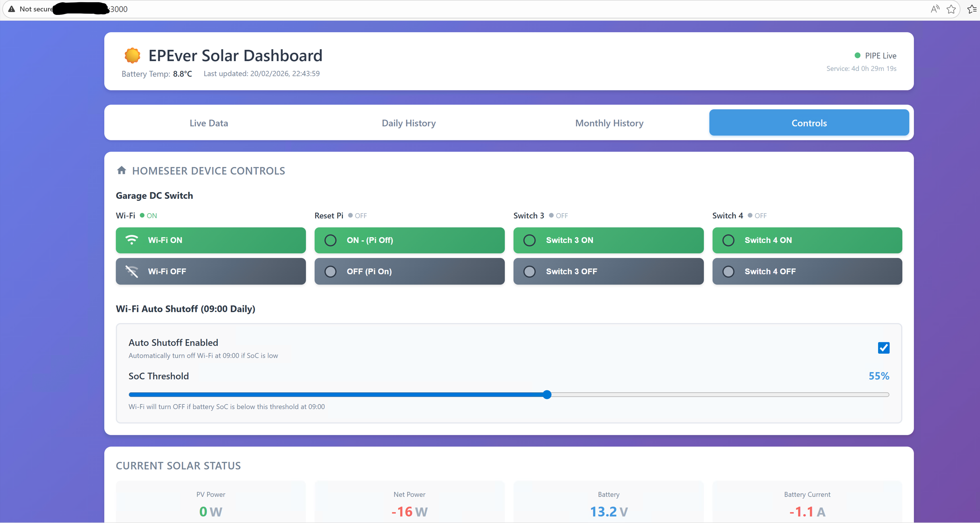Open the Monthly History tab
Screen dimensions: 980x523
tap(609, 123)
